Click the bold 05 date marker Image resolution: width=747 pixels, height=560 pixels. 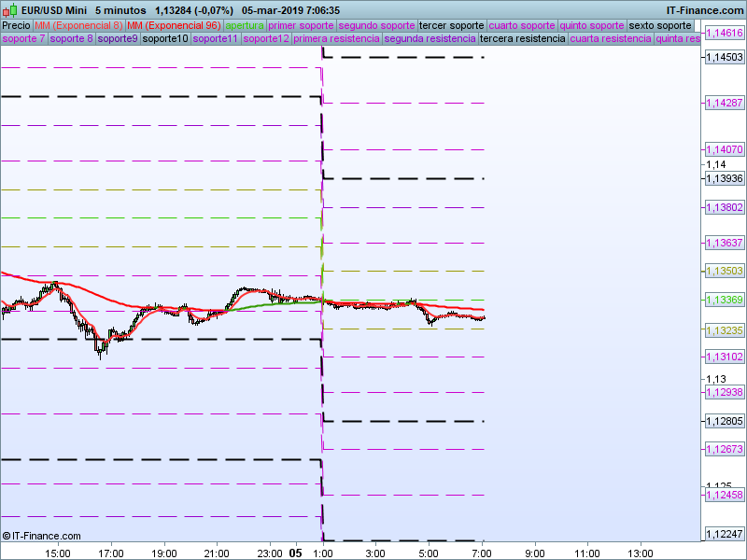pos(296,553)
